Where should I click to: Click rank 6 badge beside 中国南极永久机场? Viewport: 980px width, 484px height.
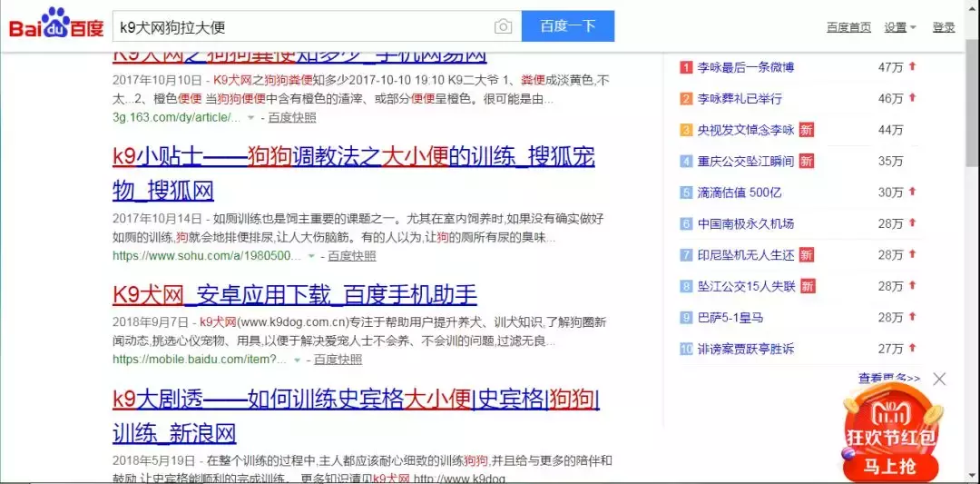point(686,224)
